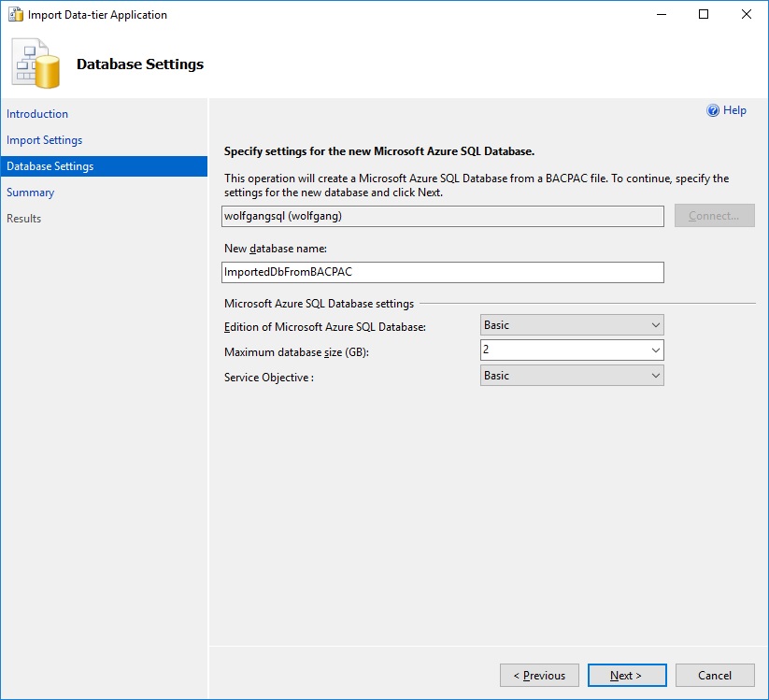Click the question mark icon next to Help

click(x=713, y=109)
